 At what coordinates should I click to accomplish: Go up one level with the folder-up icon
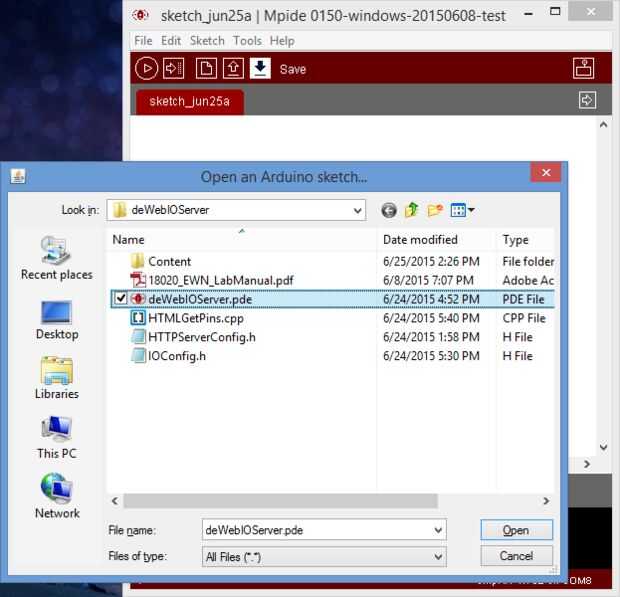click(412, 210)
